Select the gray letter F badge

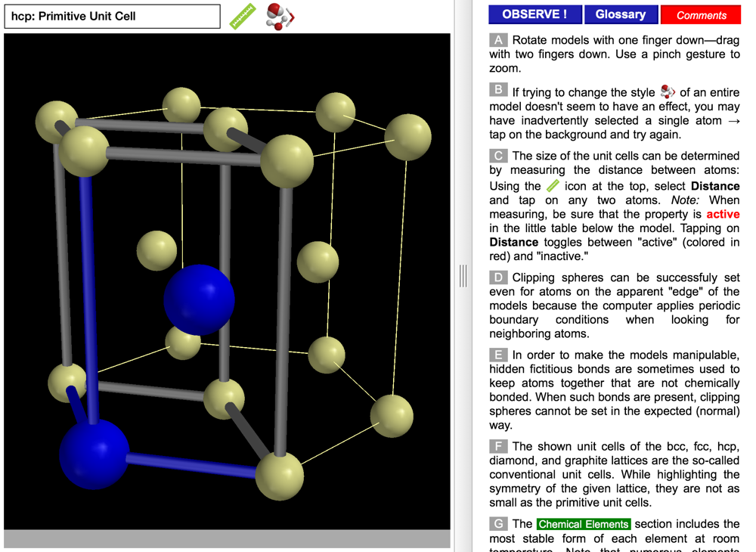(497, 446)
